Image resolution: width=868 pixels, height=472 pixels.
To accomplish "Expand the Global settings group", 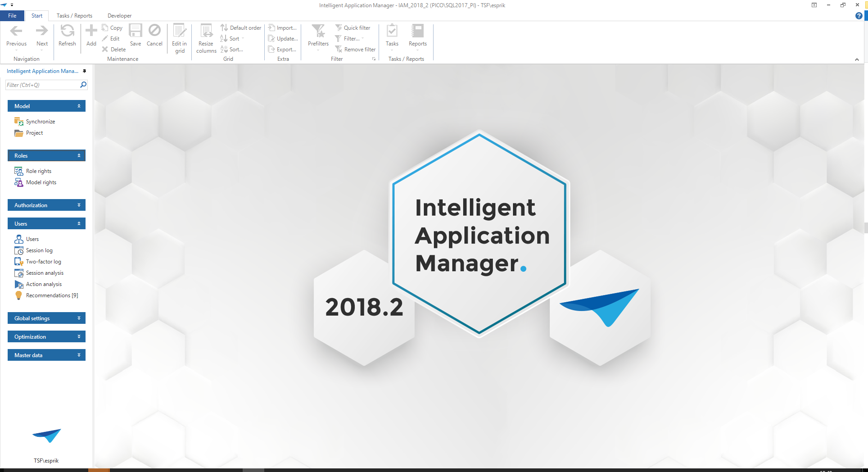I will tap(46, 318).
